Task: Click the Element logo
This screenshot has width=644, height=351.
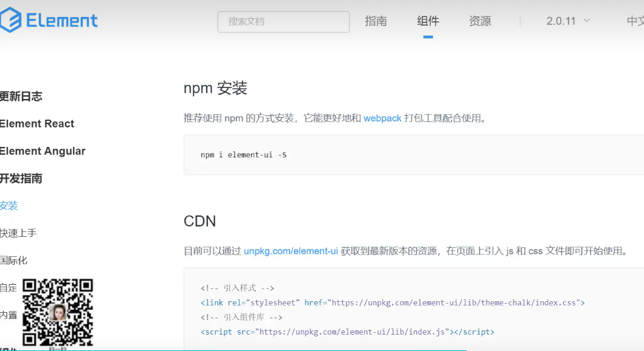Action: tap(49, 20)
